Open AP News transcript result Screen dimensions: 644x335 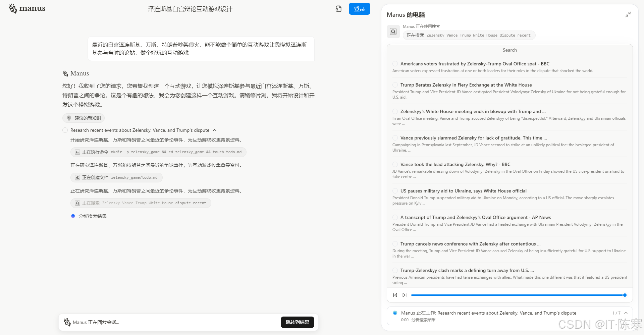click(x=475, y=217)
